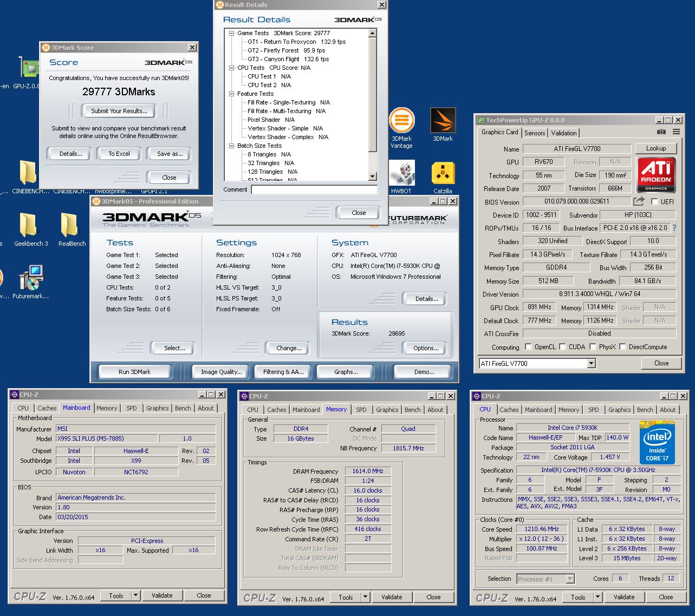Open the Tools dropdown arrow in CPU tab CPU-Z
695x616 pixels.
[597, 597]
